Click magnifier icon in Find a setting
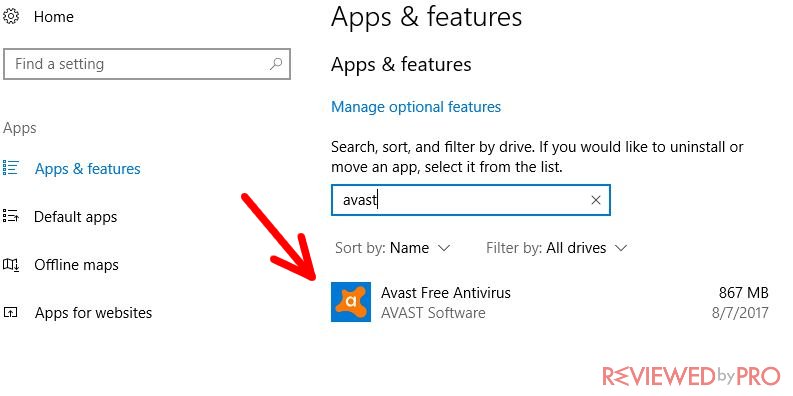The image size is (793, 396). (x=276, y=64)
